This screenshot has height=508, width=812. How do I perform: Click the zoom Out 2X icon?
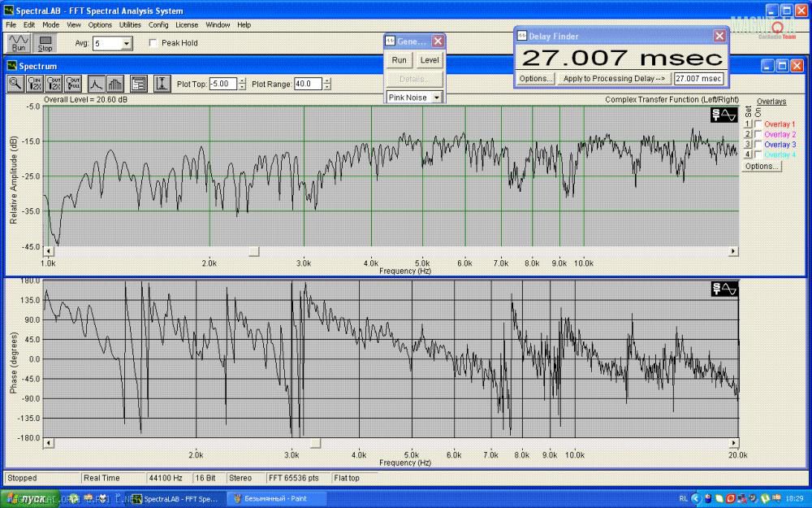coord(54,83)
